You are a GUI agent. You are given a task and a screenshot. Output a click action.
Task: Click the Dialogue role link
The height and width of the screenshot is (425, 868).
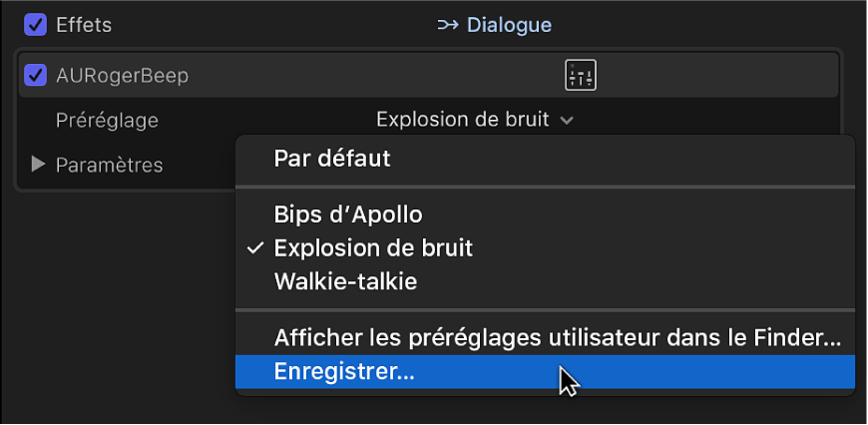click(509, 24)
